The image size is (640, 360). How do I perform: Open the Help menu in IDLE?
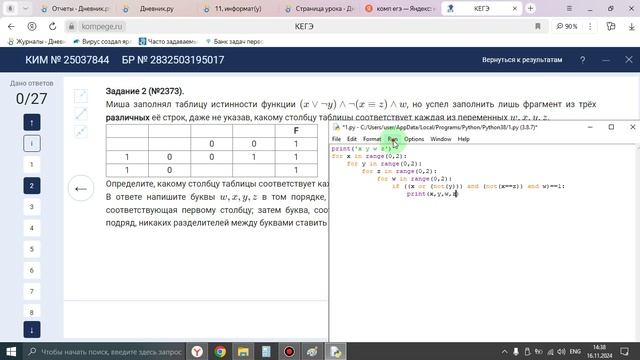(463, 139)
